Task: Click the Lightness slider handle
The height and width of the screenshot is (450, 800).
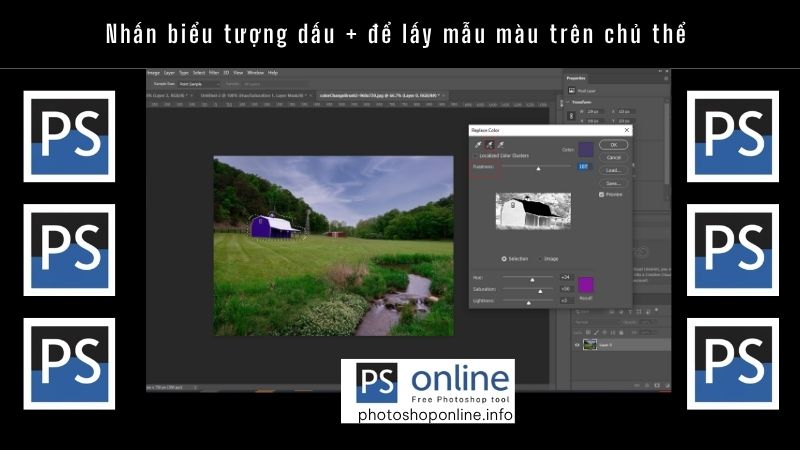Action: tap(529, 303)
